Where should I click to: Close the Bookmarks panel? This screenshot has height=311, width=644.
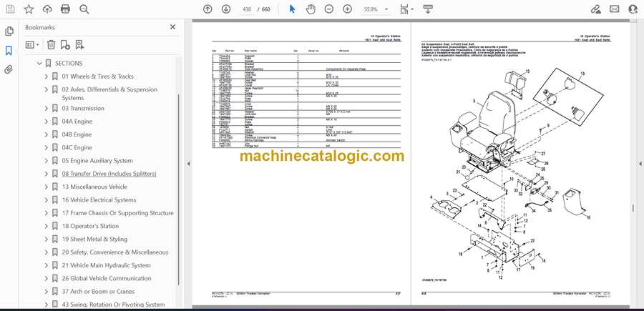(172, 27)
